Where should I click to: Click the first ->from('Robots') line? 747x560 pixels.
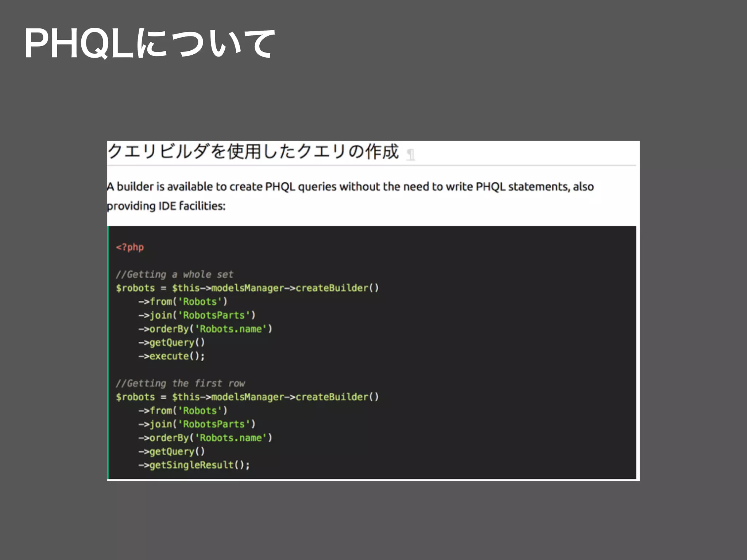click(183, 302)
